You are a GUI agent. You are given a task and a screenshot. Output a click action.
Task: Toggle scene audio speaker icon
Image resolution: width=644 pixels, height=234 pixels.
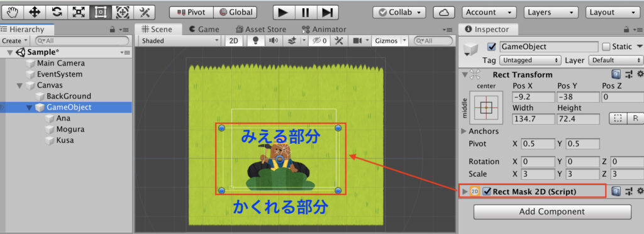(x=274, y=41)
